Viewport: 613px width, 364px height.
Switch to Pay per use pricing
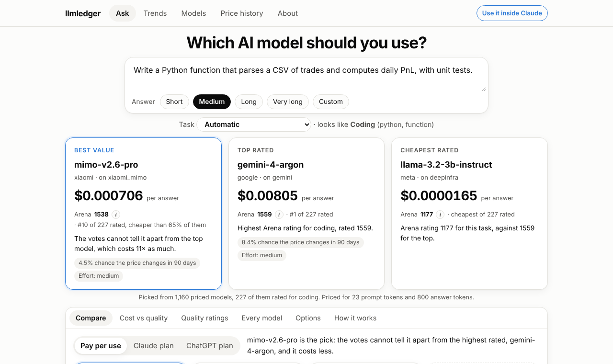[x=101, y=346]
